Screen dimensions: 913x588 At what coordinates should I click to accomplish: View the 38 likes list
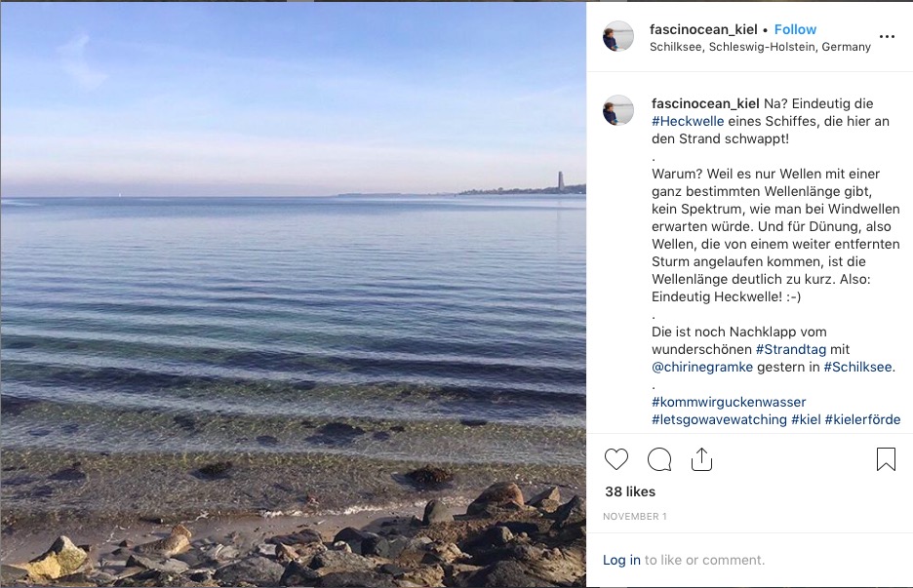tap(630, 491)
